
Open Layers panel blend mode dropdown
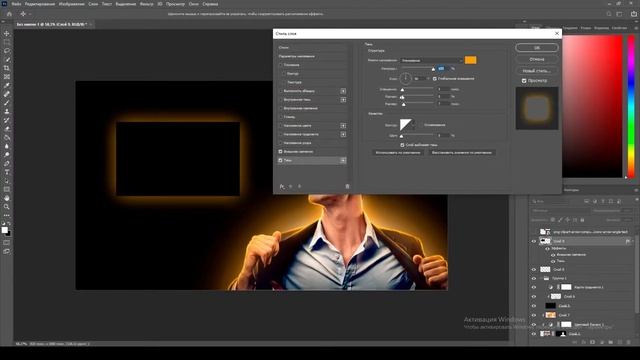(560, 211)
